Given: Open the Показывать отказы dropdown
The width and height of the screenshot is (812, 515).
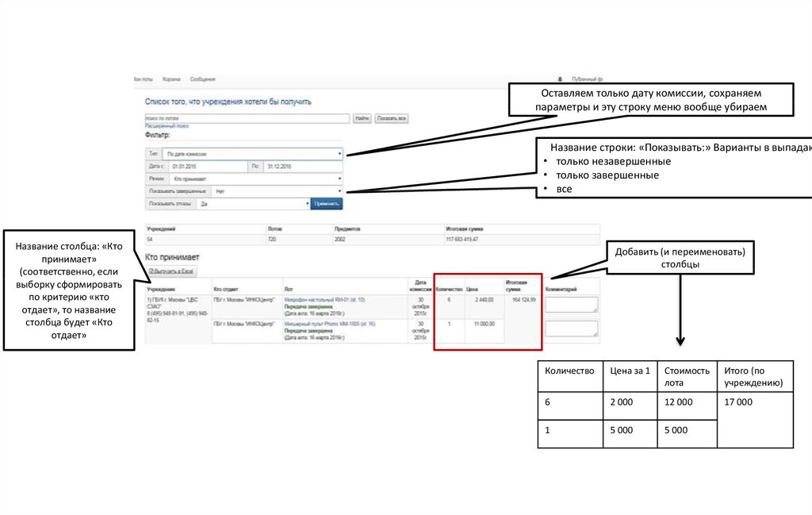Looking at the screenshot, I should pos(252,204).
